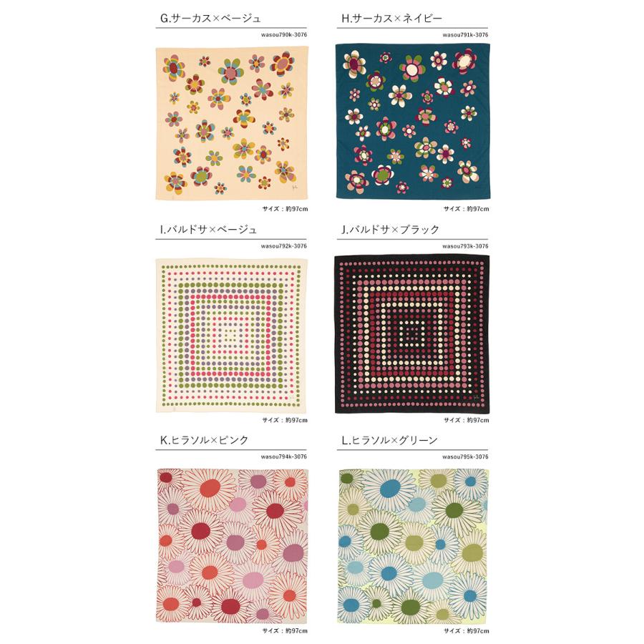Click the G.サーカス×ベージュ heading
The image size is (644, 644).
pos(210,19)
